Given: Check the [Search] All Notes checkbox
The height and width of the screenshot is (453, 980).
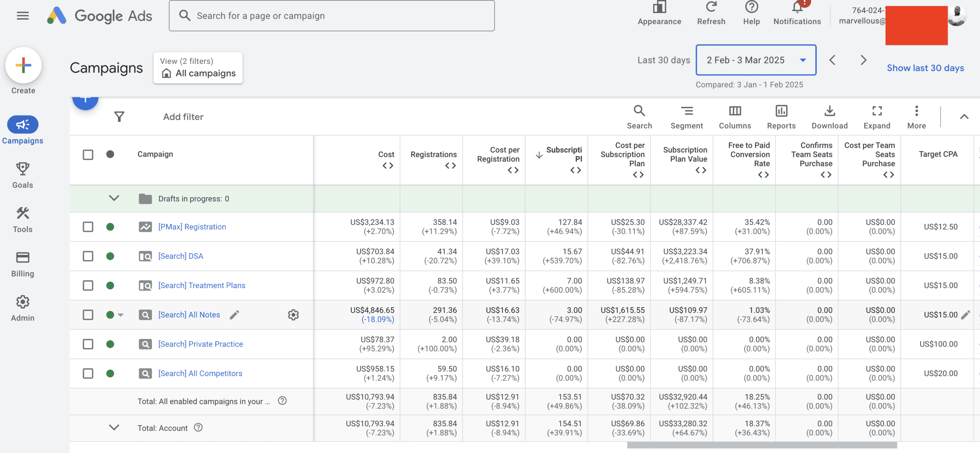Looking at the screenshot, I should [88, 315].
